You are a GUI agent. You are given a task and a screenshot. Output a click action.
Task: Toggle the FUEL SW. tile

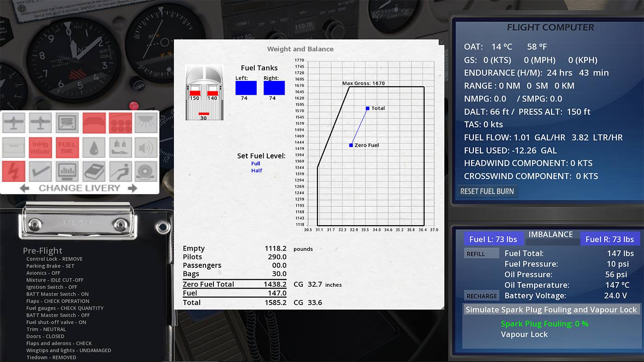pos(67,147)
